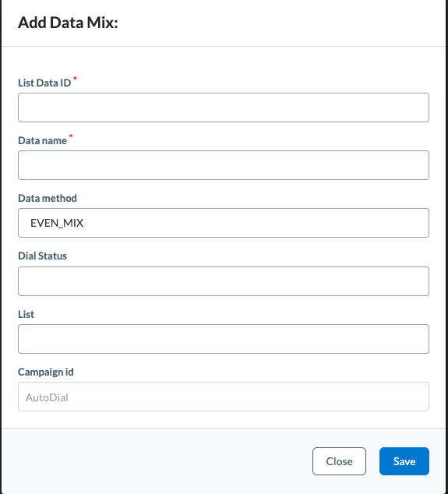Click the Dial Status label
The width and height of the screenshot is (448, 494).
42,256
